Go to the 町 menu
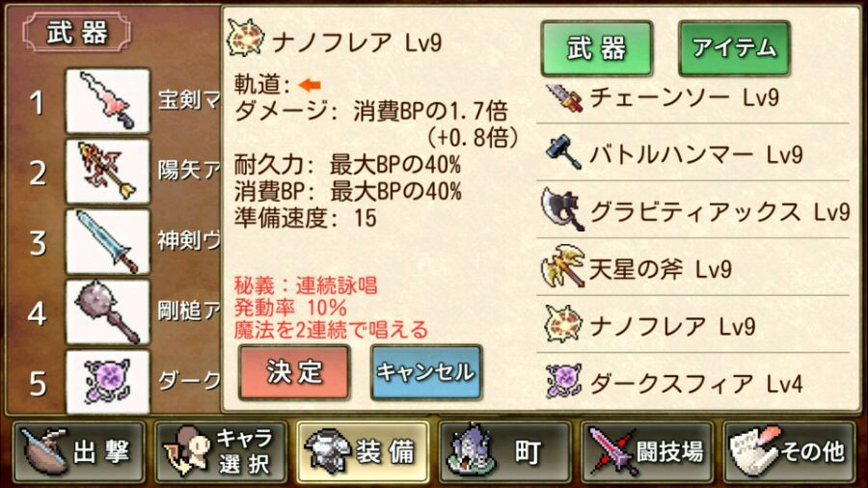This screenshot has width=868, height=488. pos(504,452)
